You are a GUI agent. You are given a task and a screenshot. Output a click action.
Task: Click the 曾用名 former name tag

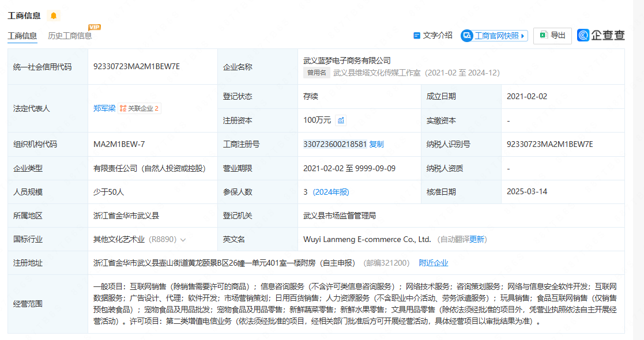coord(317,73)
